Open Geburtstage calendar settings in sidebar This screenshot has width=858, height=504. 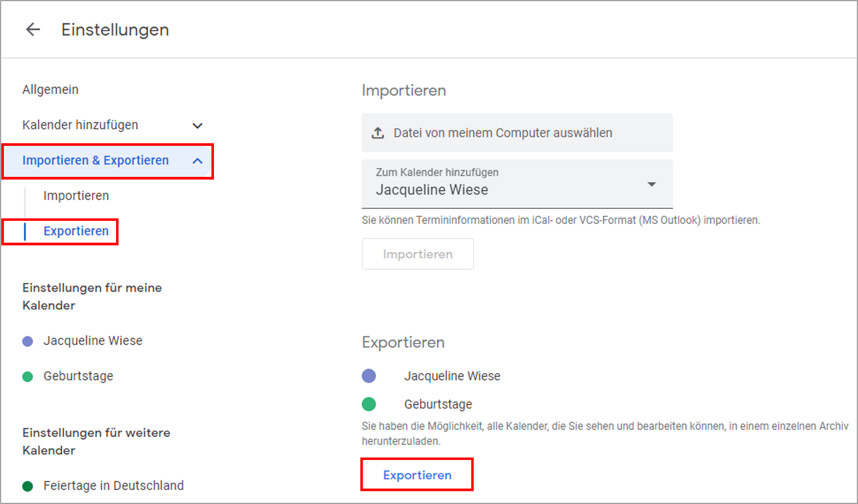coord(78,376)
